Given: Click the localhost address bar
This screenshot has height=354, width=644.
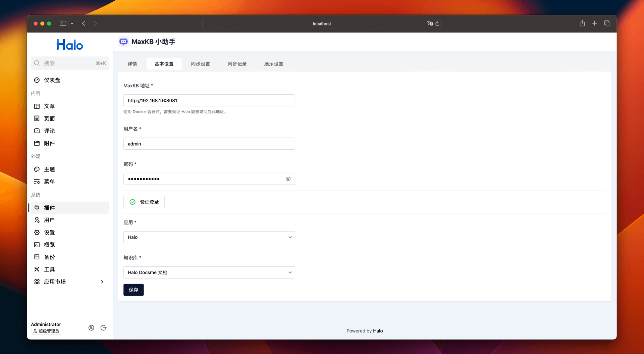Looking at the screenshot, I should [x=322, y=23].
